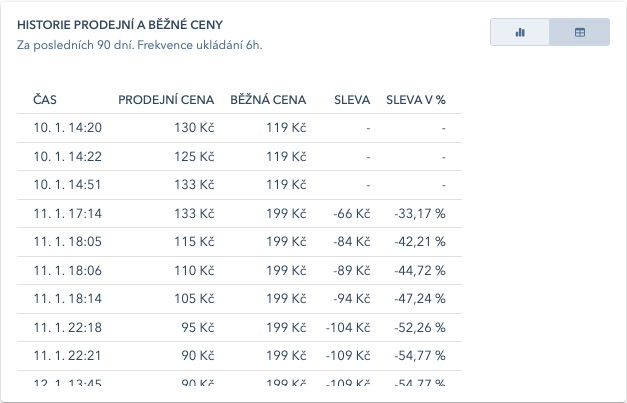The height and width of the screenshot is (403, 627).
Task: Click the PRODEJNÍ CENA column header
Action: pos(166,100)
